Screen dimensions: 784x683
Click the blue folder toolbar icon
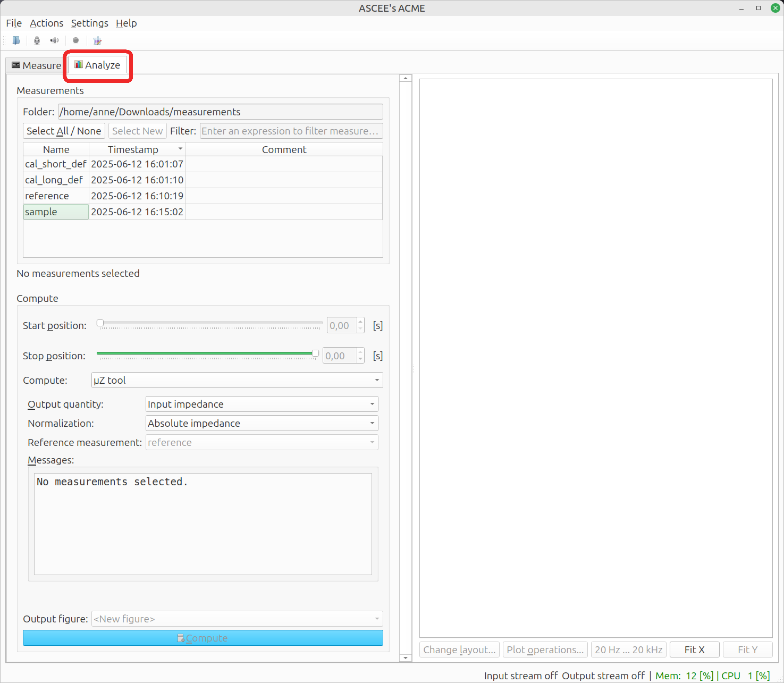[x=16, y=40]
